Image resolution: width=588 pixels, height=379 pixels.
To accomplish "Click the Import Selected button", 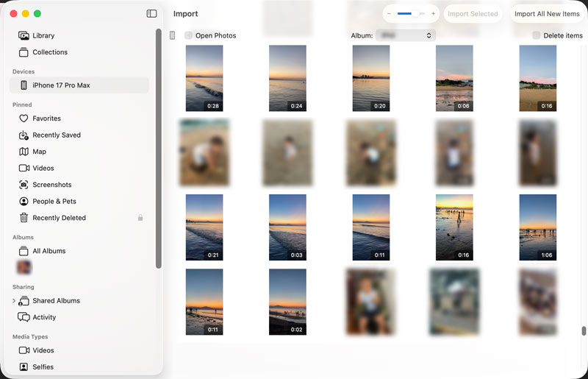I will pyautogui.click(x=473, y=14).
